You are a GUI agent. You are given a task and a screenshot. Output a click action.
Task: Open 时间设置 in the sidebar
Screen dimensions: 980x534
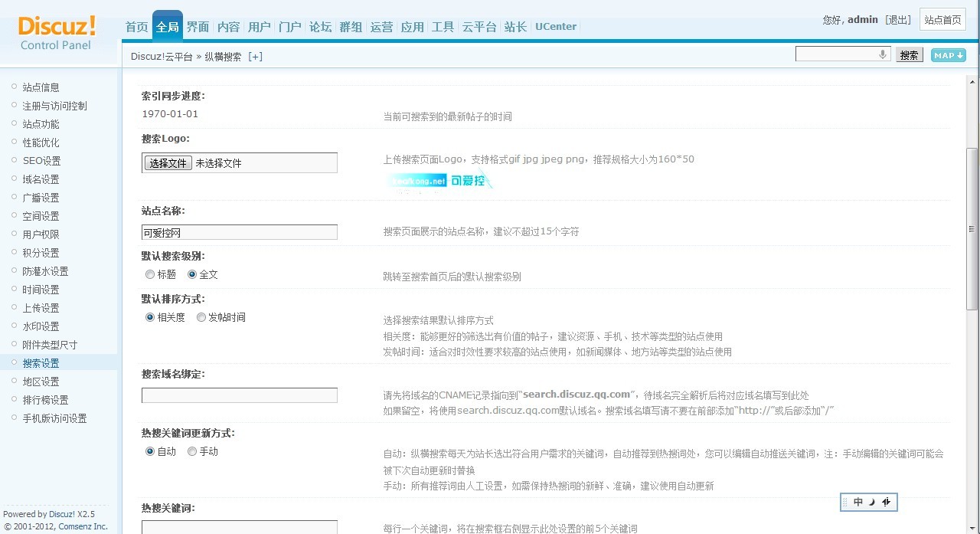[41, 290]
